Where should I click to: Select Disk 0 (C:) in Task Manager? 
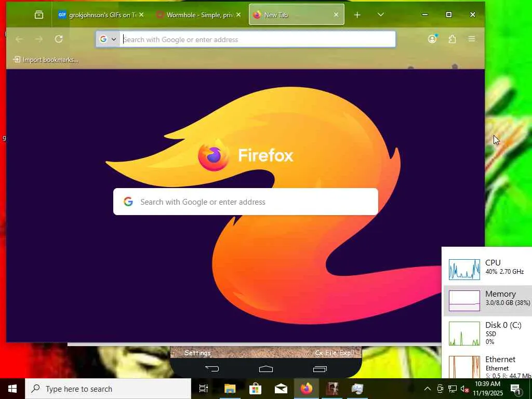pyautogui.click(x=487, y=333)
